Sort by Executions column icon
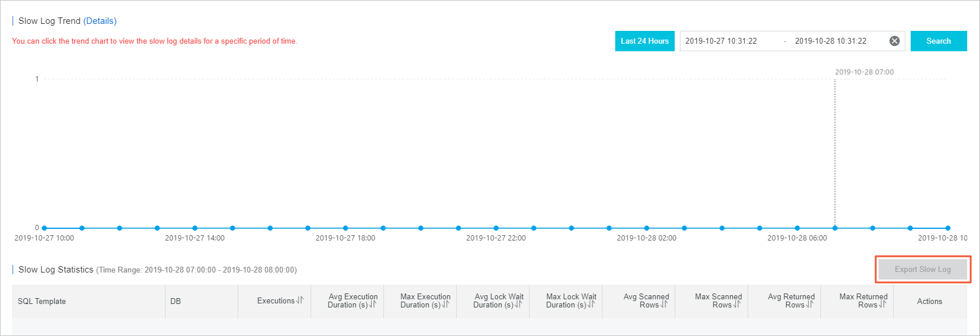The height and width of the screenshot is (336, 980). point(299,300)
